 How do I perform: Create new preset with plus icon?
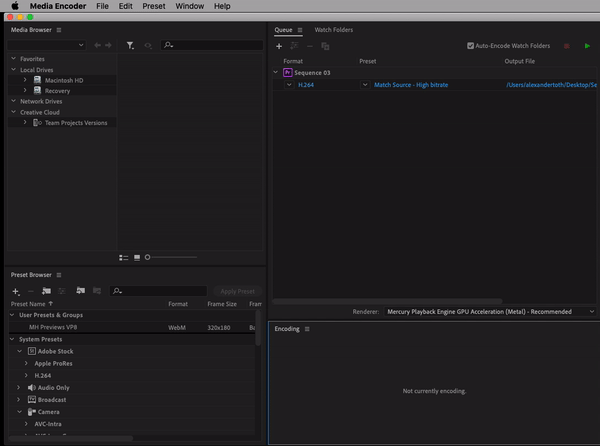tap(16, 291)
